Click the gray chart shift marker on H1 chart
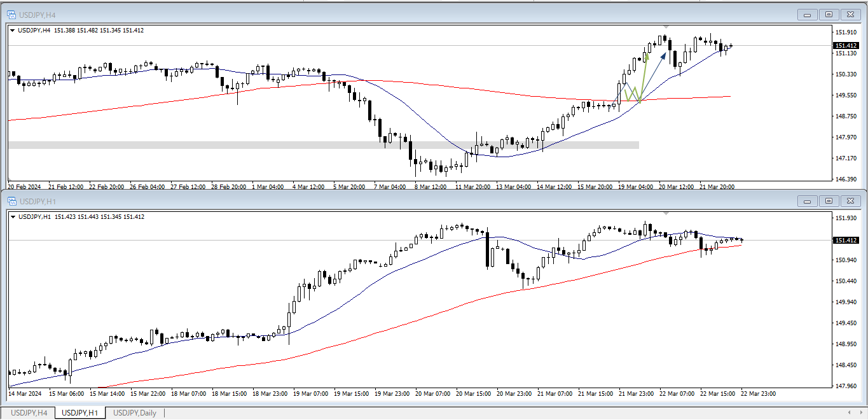This screenshot has width=868, height=420. click(x=666, y=213)
